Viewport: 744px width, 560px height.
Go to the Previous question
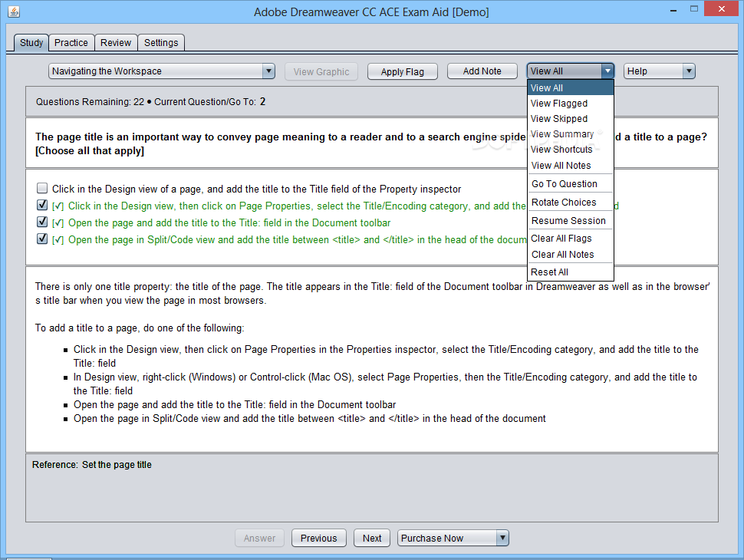pos(319,539)
